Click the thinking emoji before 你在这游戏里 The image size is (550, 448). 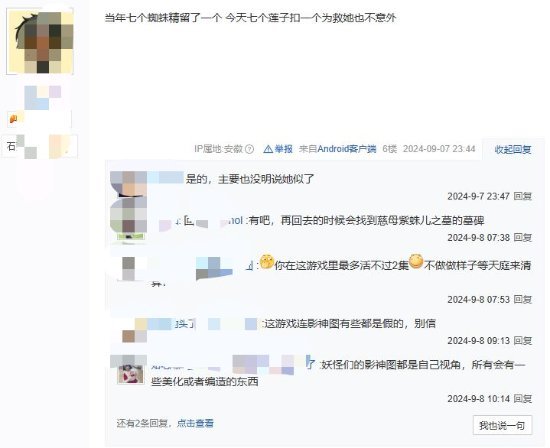tap(267, 261)
